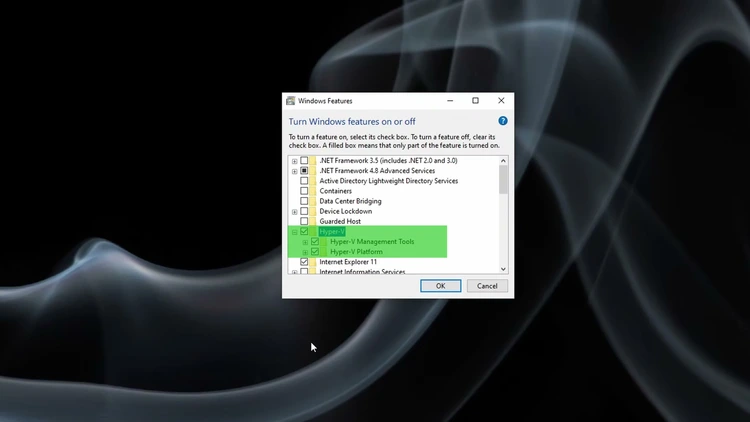The height and width of the screenshot is (422, 750).
Task: Click the Cancel button
Action: (x=487, y=286)
